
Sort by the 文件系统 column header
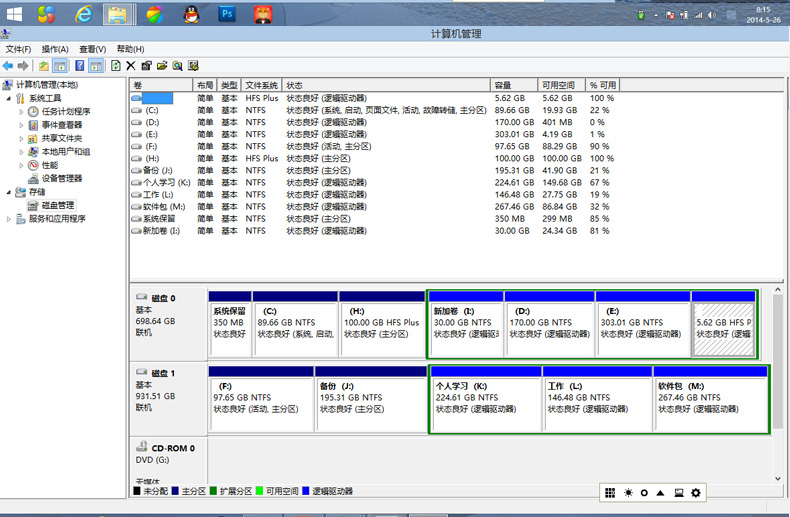[261, 85]
